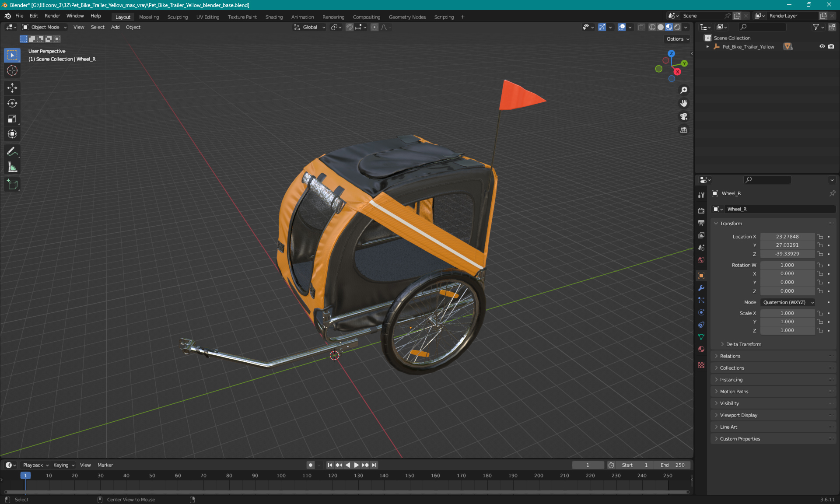
Task: Choose the Select Box tool
Action: click(12, 55)
